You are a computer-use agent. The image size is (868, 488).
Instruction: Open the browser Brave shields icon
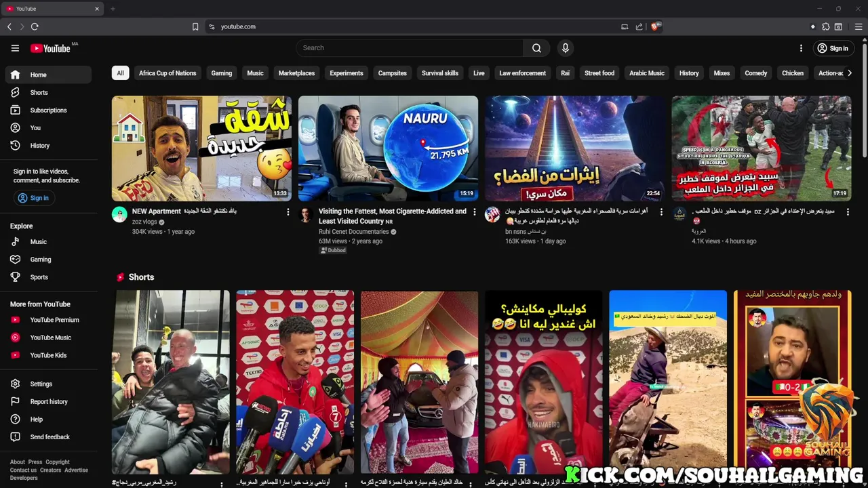(655, 26)
